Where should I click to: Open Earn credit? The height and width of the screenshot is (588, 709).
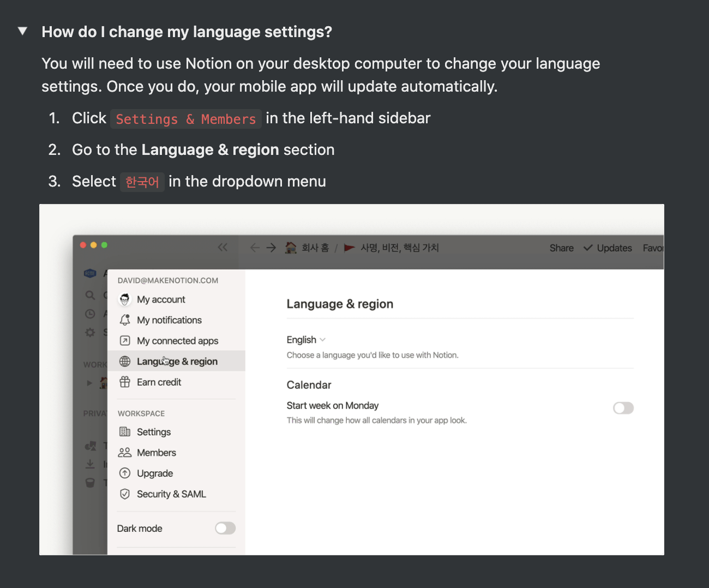point(176,382)
